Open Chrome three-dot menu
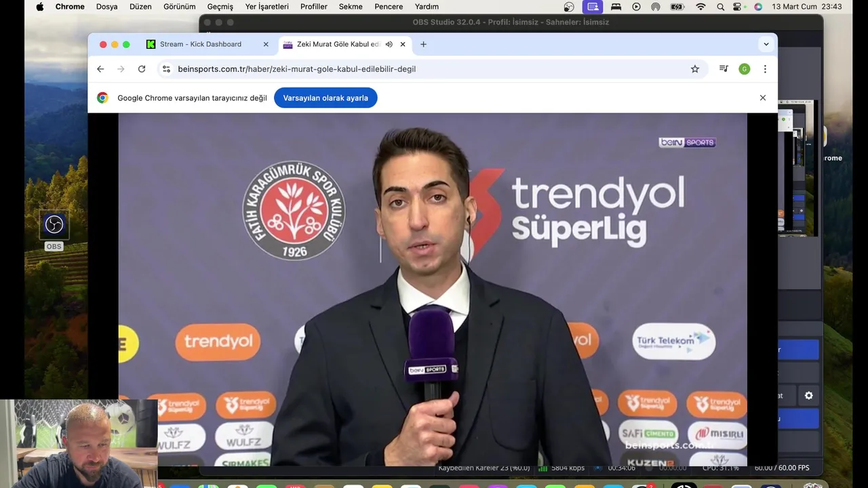 (765, 69)
